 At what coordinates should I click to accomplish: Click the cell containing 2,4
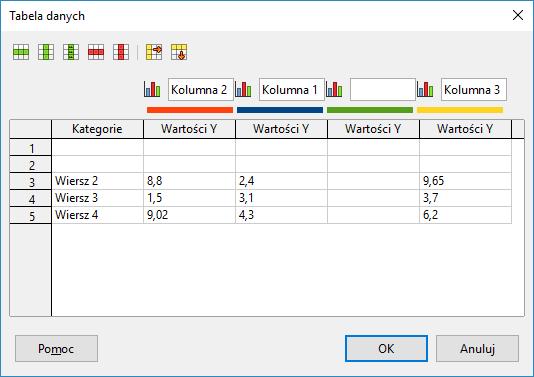(x=281, y=181)
